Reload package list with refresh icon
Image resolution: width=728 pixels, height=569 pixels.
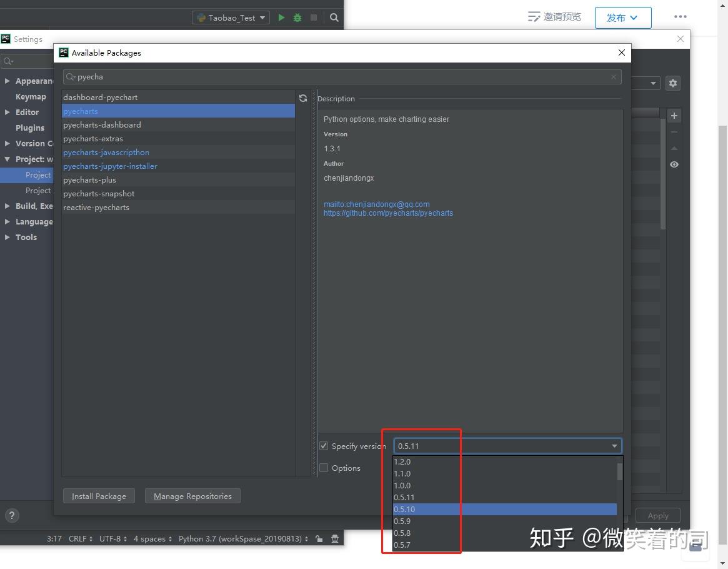[303, 98]
